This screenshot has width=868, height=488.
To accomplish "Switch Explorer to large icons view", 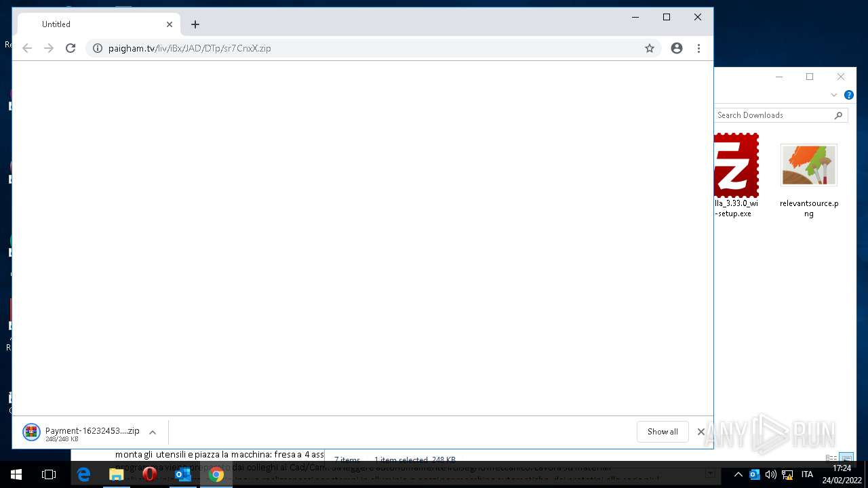I will click(x=846, y=459).
